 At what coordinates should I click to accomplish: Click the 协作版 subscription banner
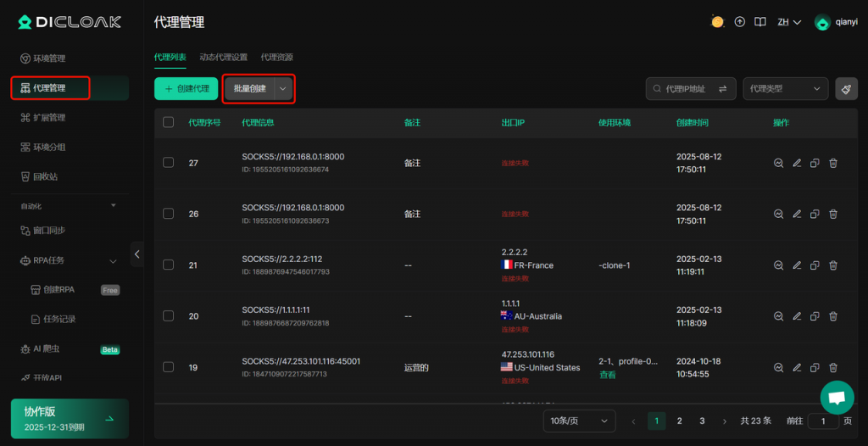(70, 419)
